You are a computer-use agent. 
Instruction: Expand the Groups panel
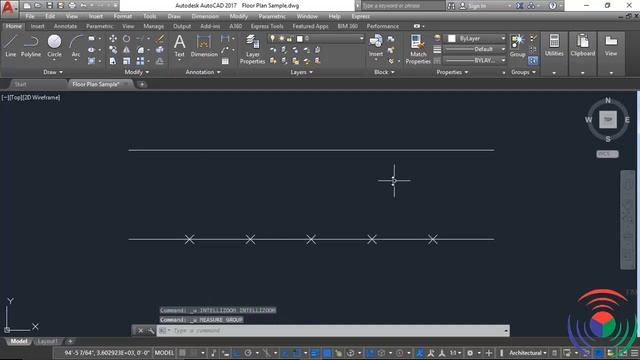click(523, 72)
